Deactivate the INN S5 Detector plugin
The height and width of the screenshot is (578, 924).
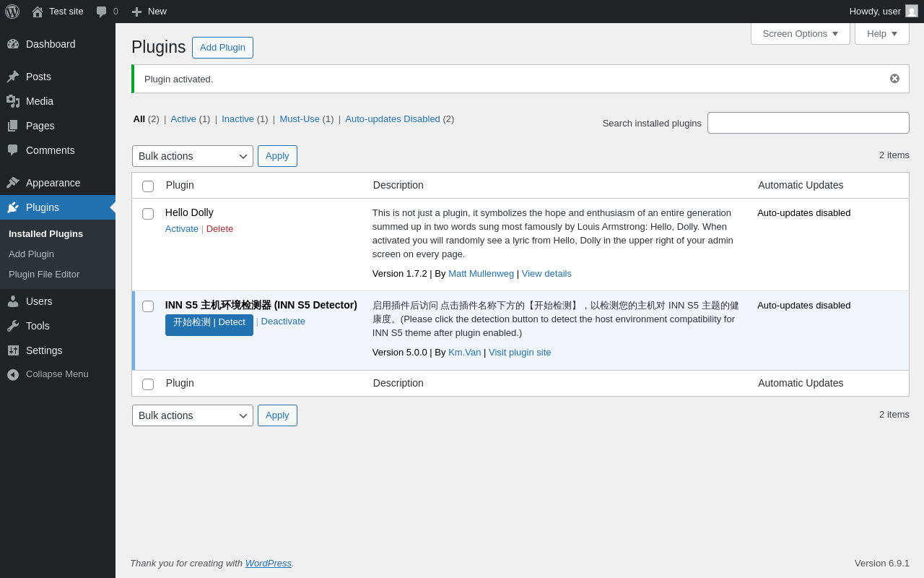pyautogui.click(x=283, y=322)
